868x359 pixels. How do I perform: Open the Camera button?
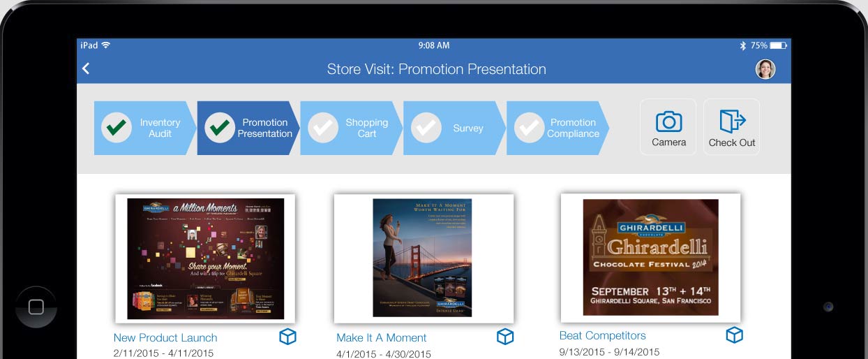pos(668,127)
